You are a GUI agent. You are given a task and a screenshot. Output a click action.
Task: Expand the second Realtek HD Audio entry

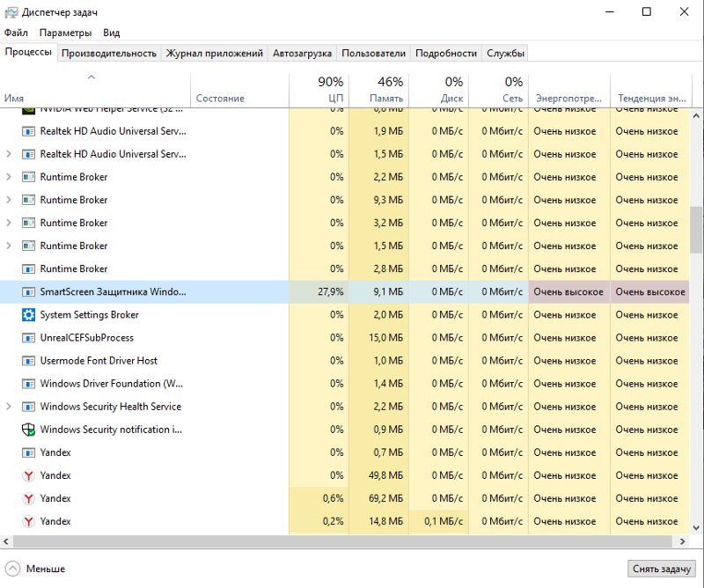coord(9,154)
